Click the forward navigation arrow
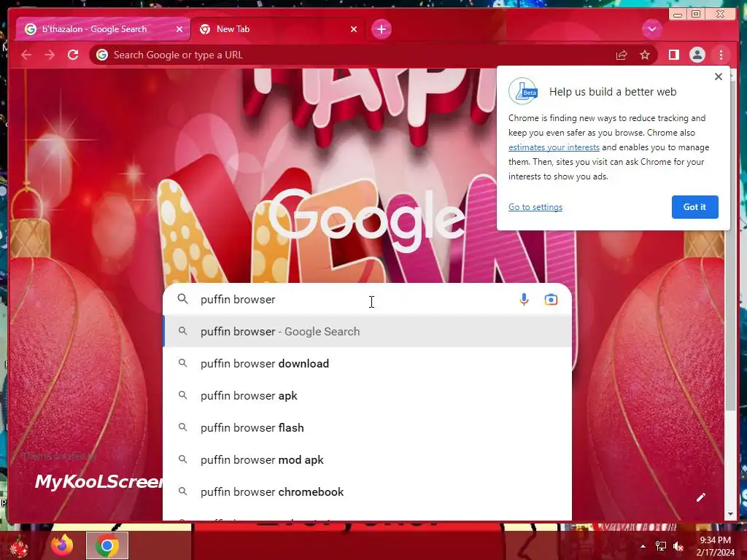 (x=50, y=55)
